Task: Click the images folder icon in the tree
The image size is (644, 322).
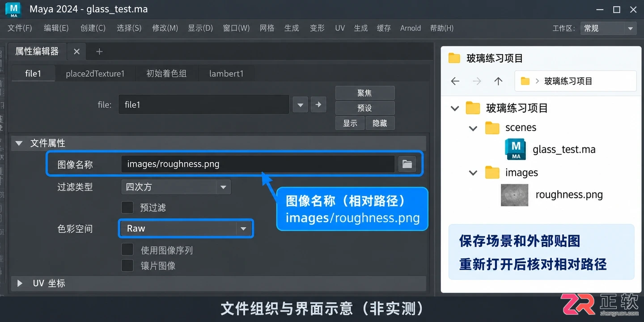Action: [492, 173]
